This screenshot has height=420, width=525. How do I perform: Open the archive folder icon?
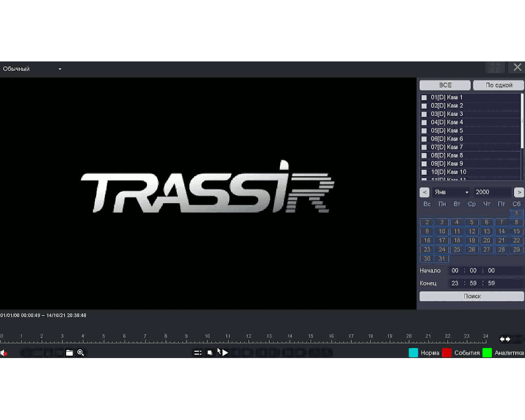69,353
